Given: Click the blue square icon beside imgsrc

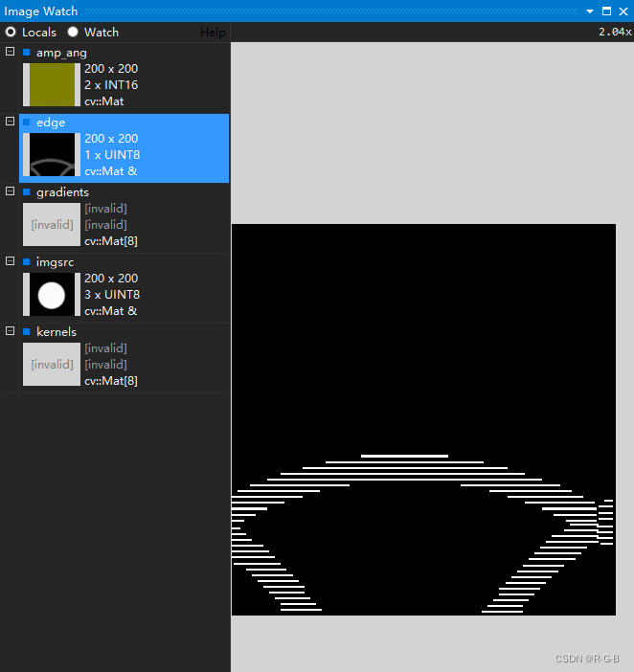Looking at the screenshot, I should (26, 262).
